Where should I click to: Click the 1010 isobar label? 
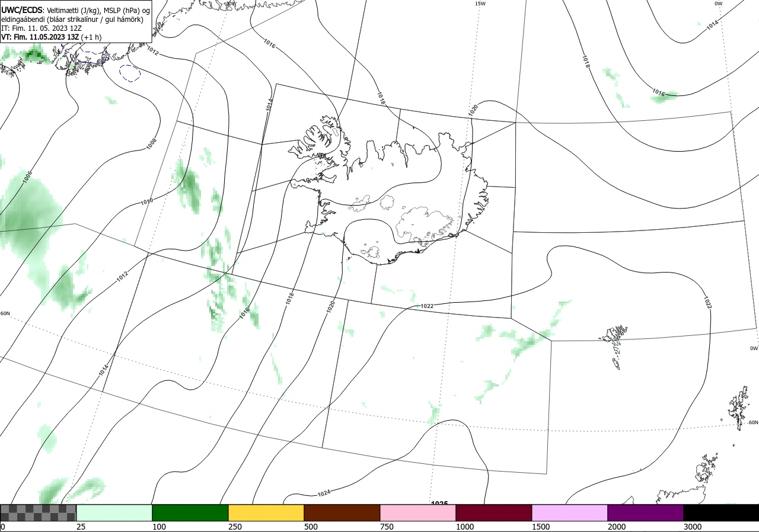[x=147, y=201]
